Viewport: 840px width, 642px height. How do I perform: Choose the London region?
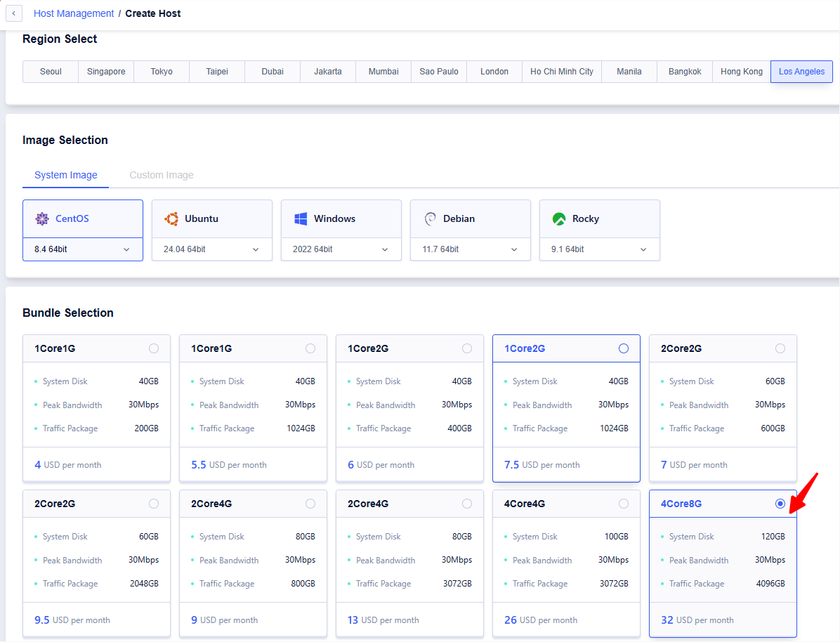point(494,72)
